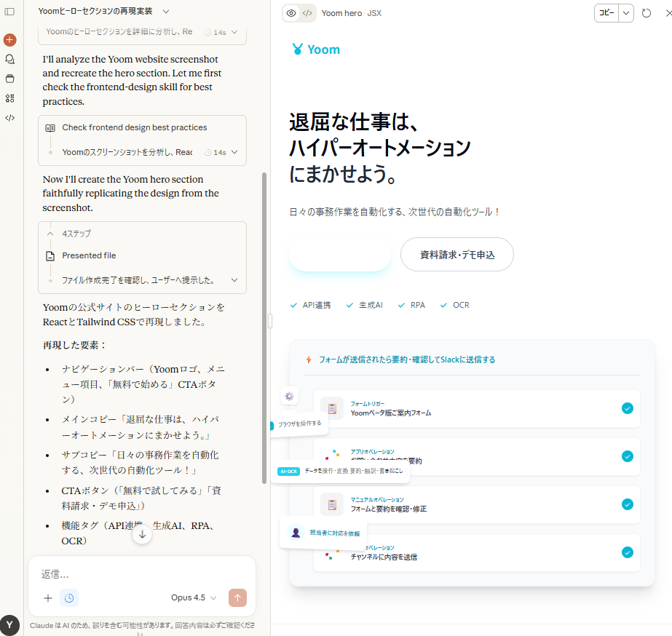Image resolution: width=672 pixels, height=636 pixels.
Task: Click the Presented file document icon
Action: pyautogui.click(x=50, y=255)
